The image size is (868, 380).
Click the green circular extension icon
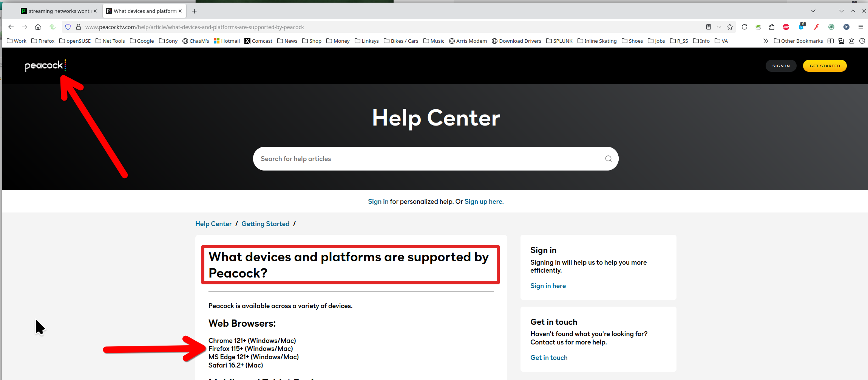click(831, 27)
